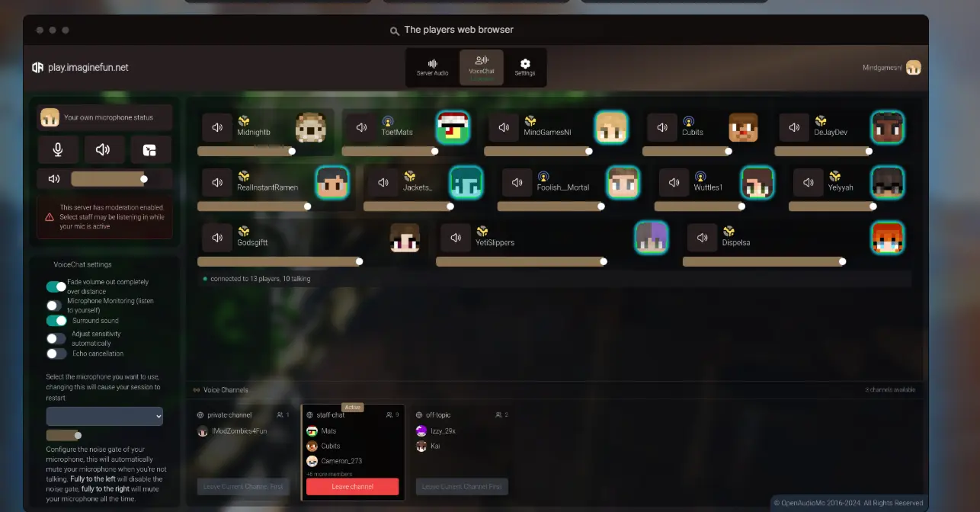Screen dimensions: 980x512
Task: Open the microphone selection dropdown
Action: coord(104,416)
